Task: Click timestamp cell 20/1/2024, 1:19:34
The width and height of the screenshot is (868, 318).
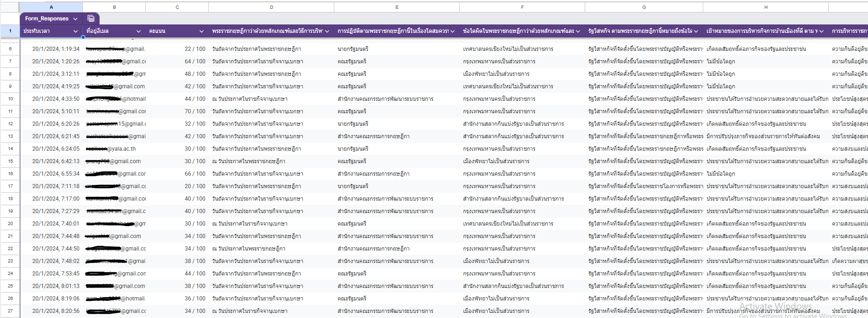Action: [x=51, y=49]
